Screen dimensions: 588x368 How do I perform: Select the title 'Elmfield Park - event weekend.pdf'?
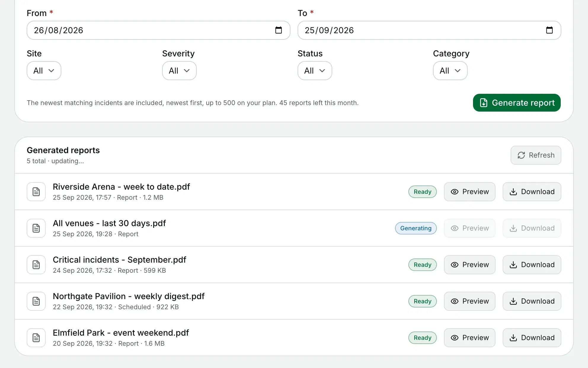pos(121,333)
